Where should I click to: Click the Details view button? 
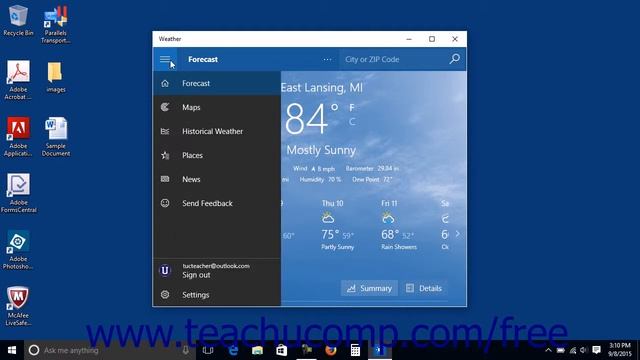click(424, 288)
